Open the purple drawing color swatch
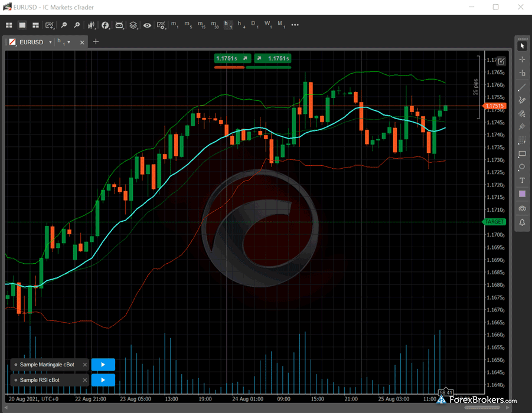This screenshot has height=413, width=532. point(522,194)
